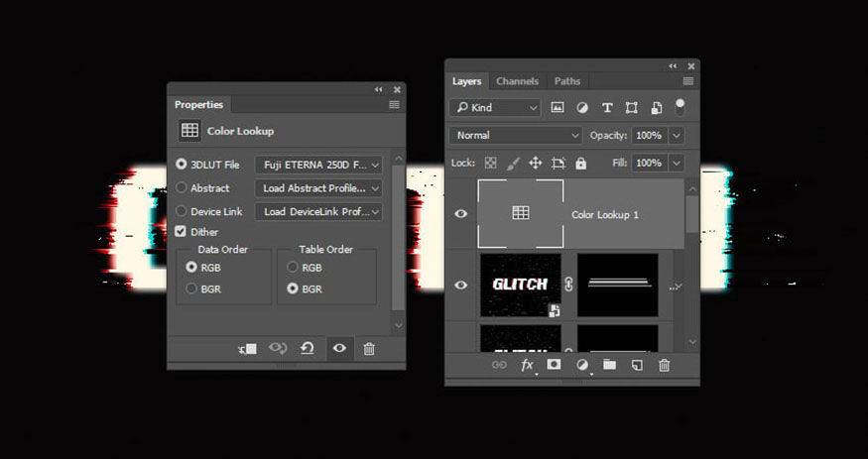Viewport: 868px width, 459px height.
Task: Open the Layers panel flyout menu
Action: coord(688,81)
